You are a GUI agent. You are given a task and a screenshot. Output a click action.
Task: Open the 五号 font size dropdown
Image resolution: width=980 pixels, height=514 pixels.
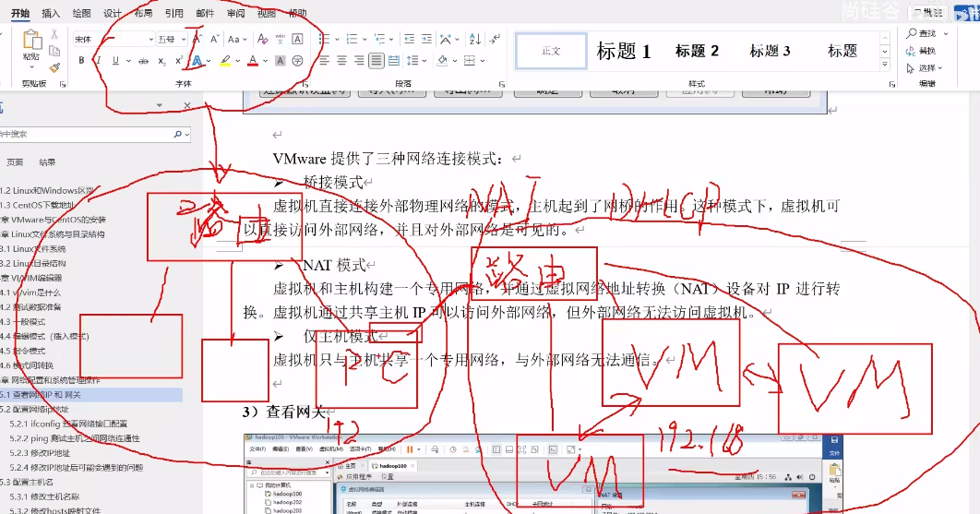pyautogui.click(x=183, y=40)
